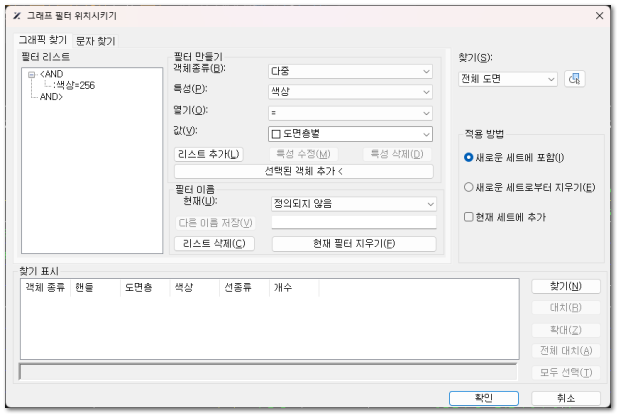
Task: Click the 리스트 삭제(C) button
Action: point(214,243)
